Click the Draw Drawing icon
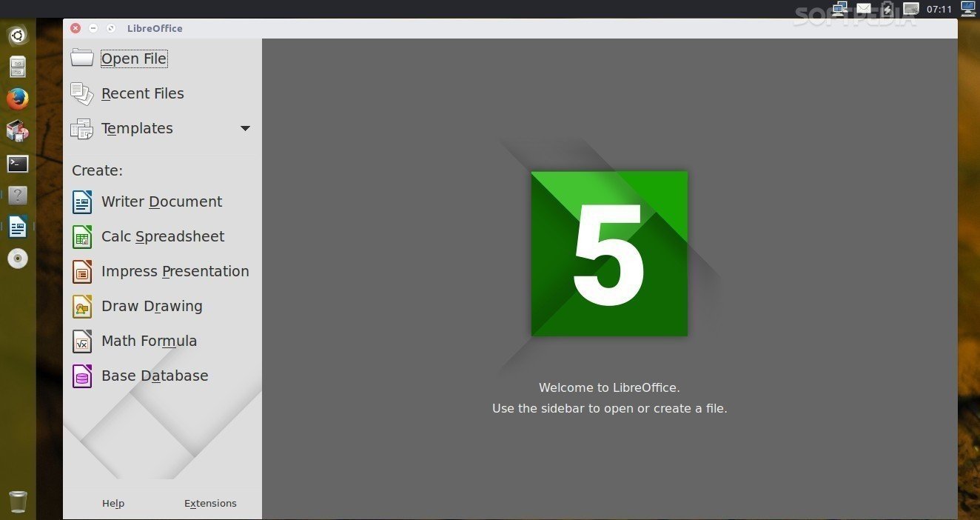980x520 pixels. [82, 306]
